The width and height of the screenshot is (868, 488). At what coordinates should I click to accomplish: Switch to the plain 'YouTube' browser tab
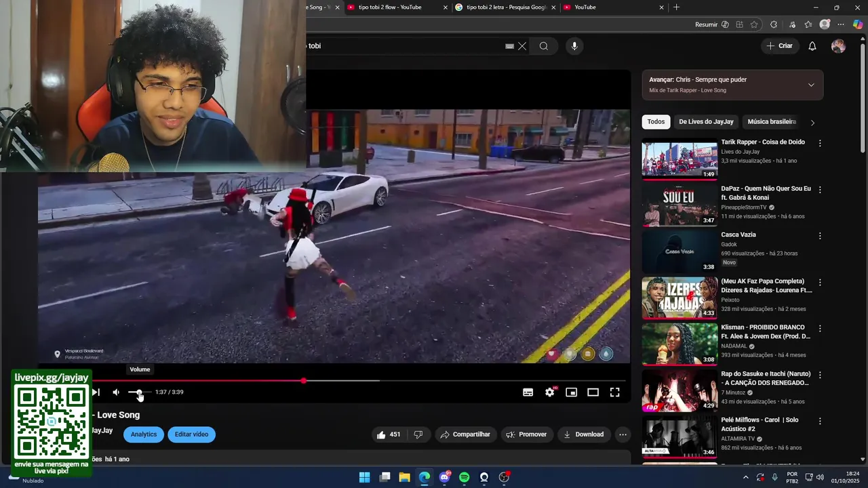[614, 7]
